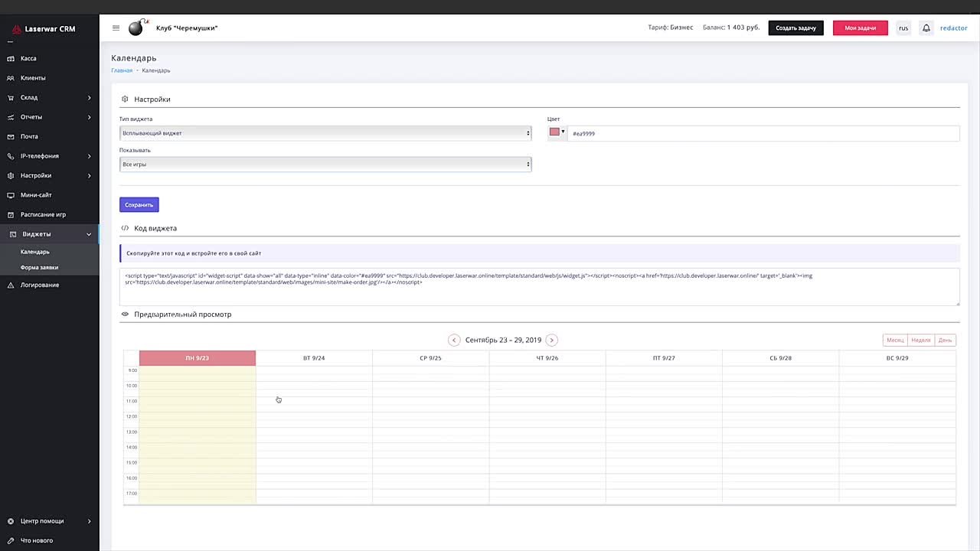Screen dimensions: 980x551
Task: Click the Тариф: Бизнес label
Action: pos(671,28)
